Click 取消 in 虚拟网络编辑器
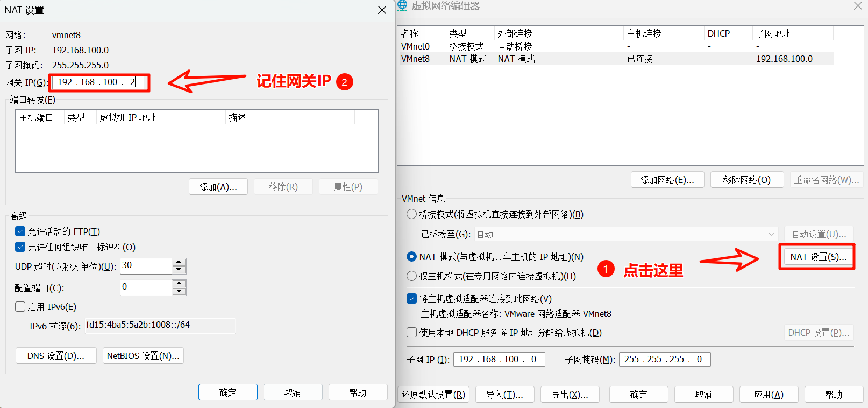 point(704,395)
